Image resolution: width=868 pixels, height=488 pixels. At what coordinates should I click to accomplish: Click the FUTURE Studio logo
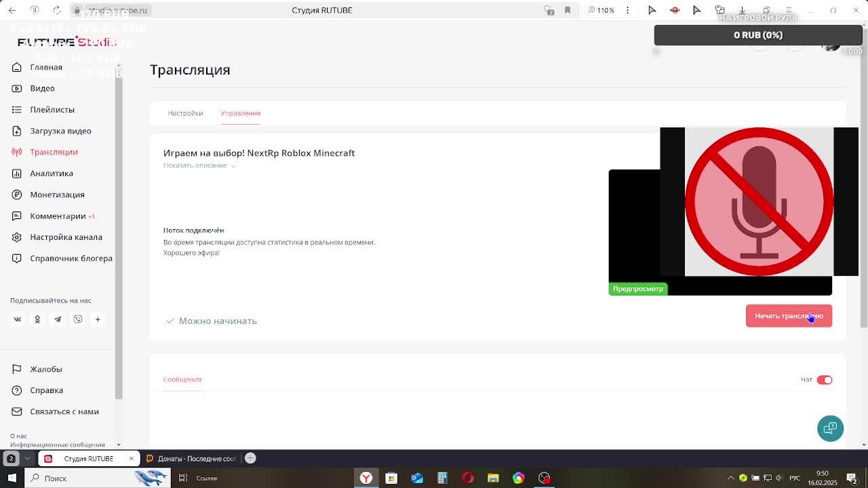67,42
